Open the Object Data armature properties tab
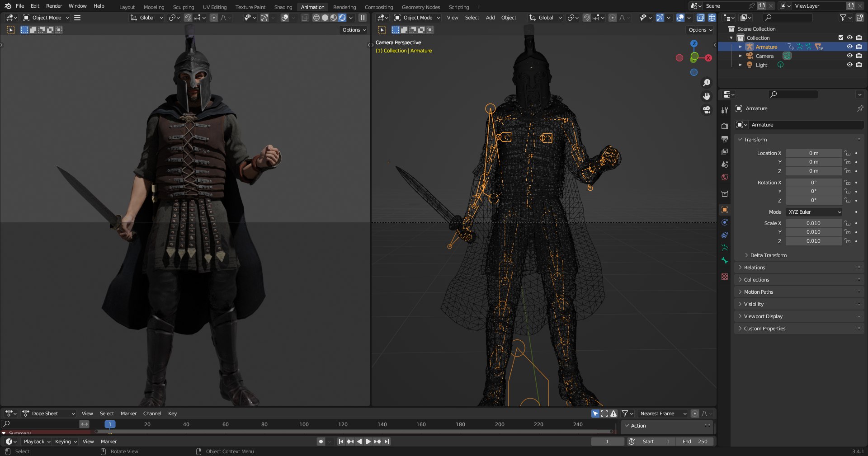This screenshot has width=868, height=456. [x=725, y=248]
